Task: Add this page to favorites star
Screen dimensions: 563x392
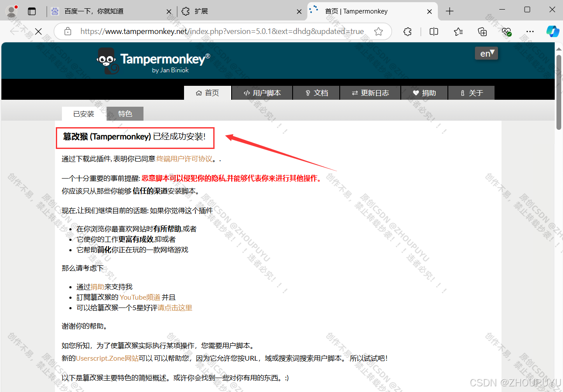Action: (x=379, y=31)
